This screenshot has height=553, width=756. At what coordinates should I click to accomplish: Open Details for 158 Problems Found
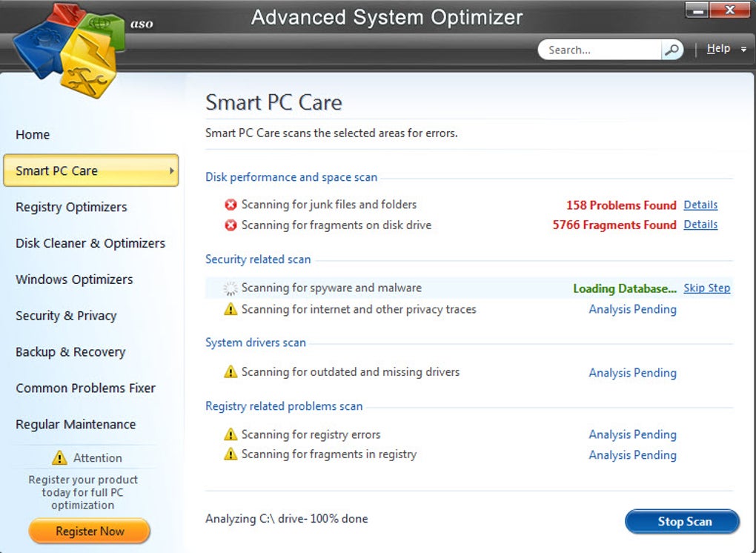tap(700, 205)
